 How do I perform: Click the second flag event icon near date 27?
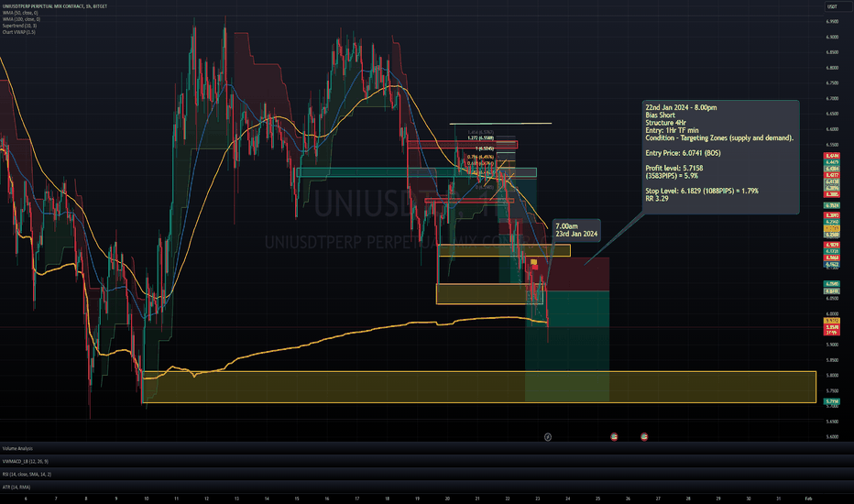[644, 437]
